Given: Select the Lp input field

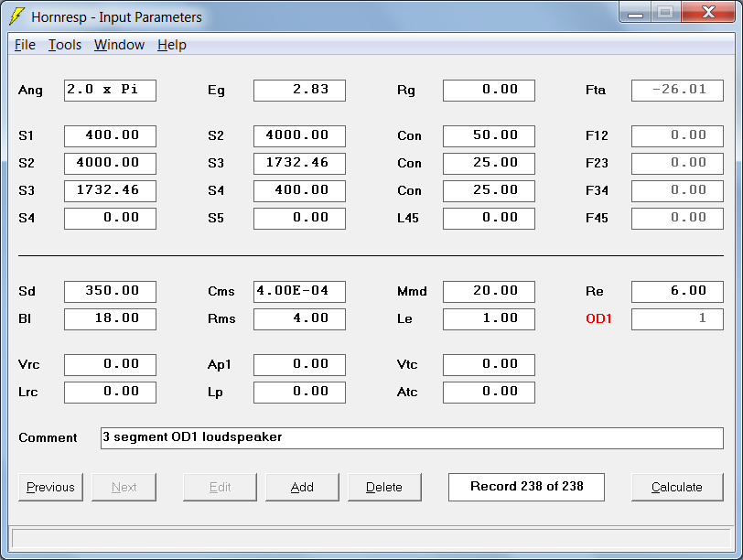Looking at the screenshot, I should tap(299, 393).
